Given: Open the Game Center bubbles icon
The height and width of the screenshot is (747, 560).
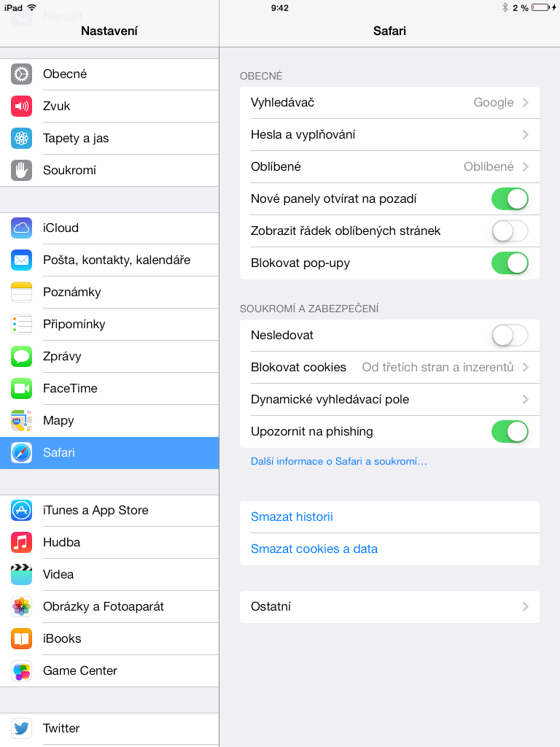Looking at the screenshot, I should tap(21, 671).
